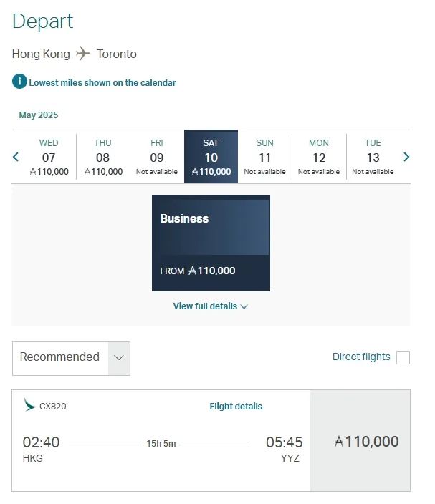Click the blue information icon
The image size is (435, 504).
pyautogui.click(x=19, y=82)
